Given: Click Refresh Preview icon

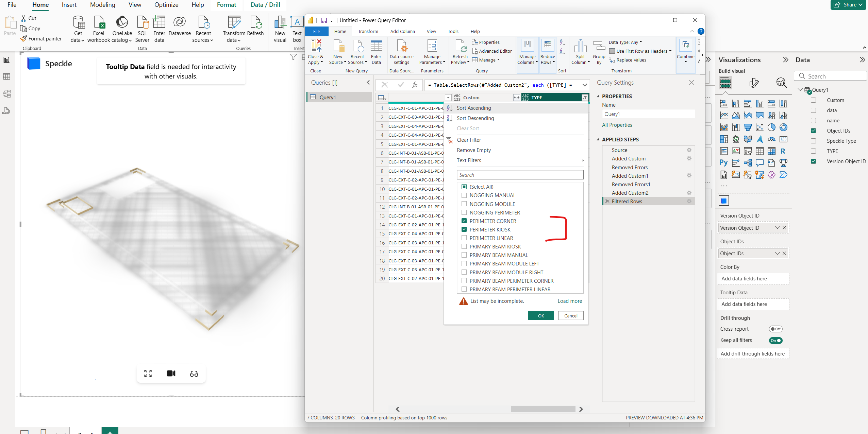Looking at the screenshot, I should coord(460,46).
